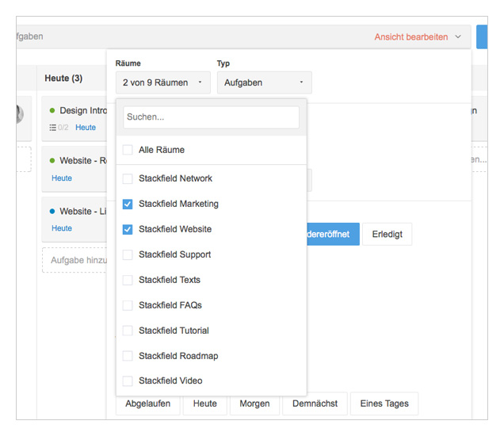Choose the Eines Tages due filter

384,403
